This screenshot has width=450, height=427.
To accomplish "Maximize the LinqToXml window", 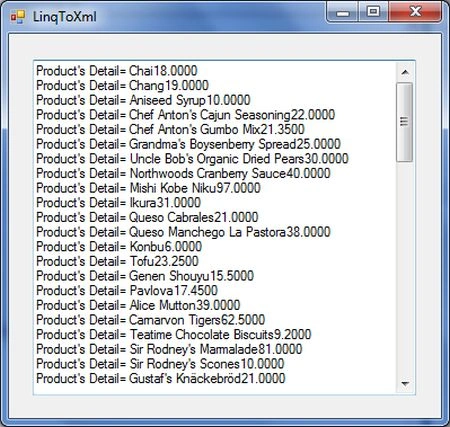I will tap(373, 12).
